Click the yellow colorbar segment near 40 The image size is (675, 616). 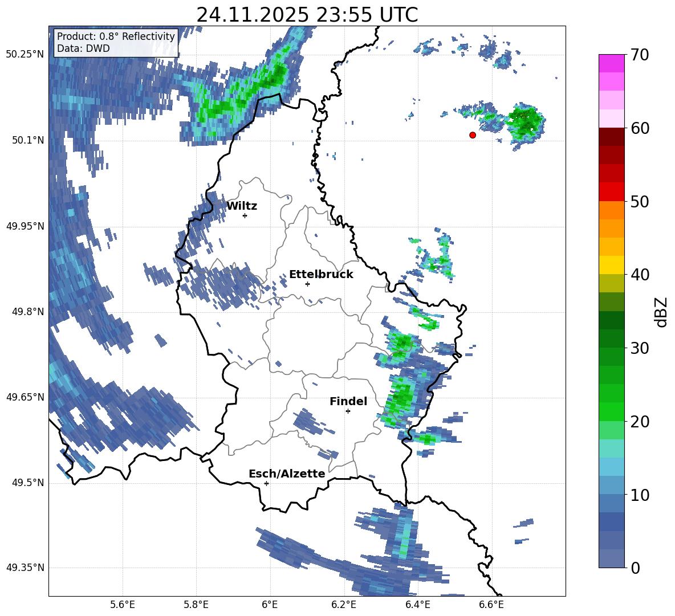(611, 265)
